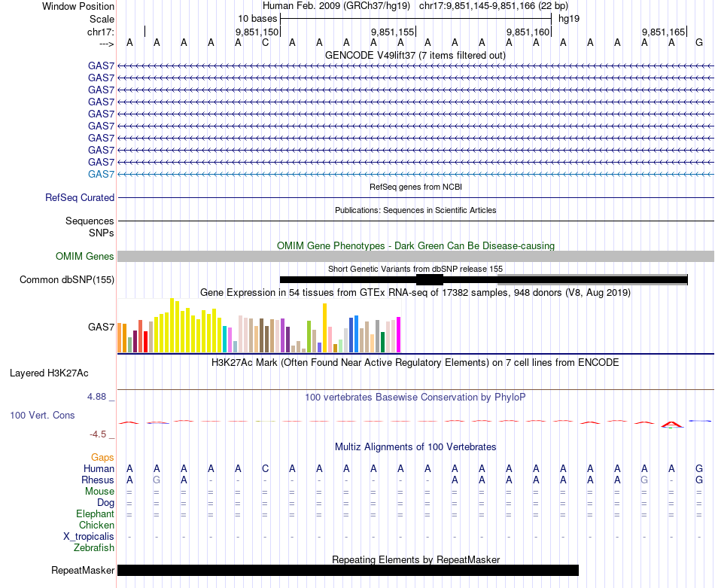This screenshot has width=715, height=588.
Task: Click the gray OMIM Genes bar
Action: pos(415,257)
